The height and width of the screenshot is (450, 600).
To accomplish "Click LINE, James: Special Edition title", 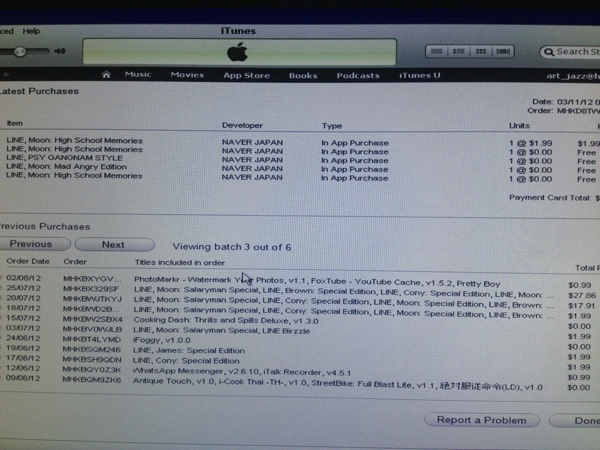I will coord(189,351).
